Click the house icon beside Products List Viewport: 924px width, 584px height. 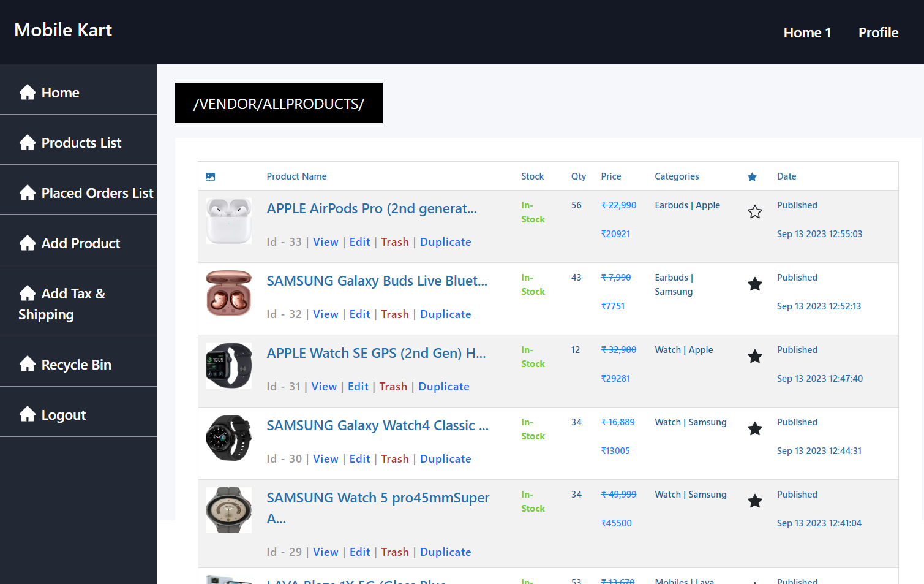[x=28, y=143]
